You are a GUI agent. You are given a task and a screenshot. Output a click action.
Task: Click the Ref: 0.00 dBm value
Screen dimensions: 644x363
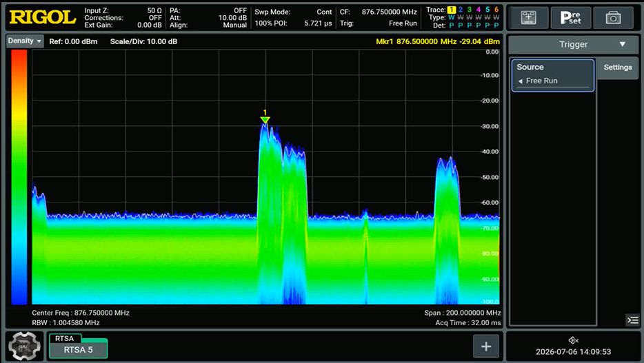73,41
